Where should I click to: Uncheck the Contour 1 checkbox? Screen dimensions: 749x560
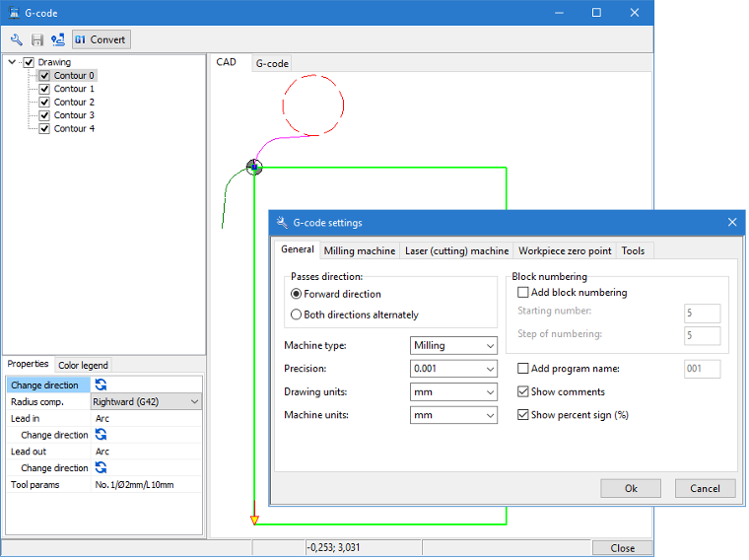click(x=44, y=89)
